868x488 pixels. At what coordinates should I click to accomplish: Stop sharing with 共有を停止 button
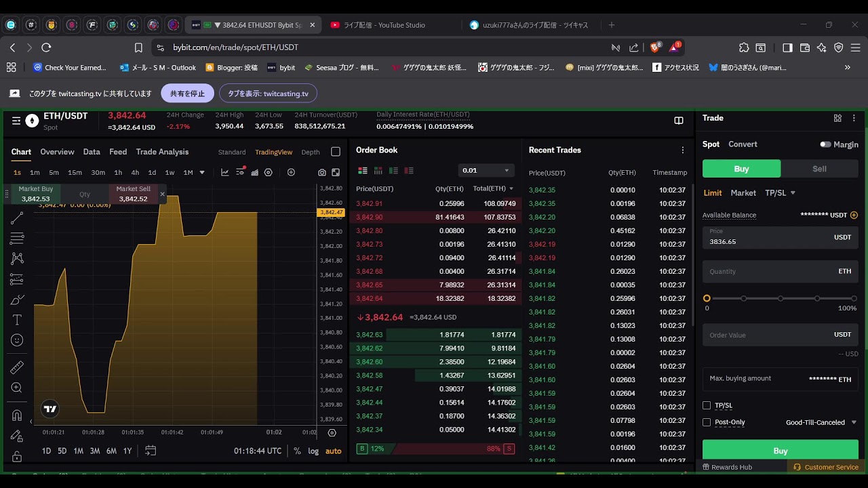point(187,94)
